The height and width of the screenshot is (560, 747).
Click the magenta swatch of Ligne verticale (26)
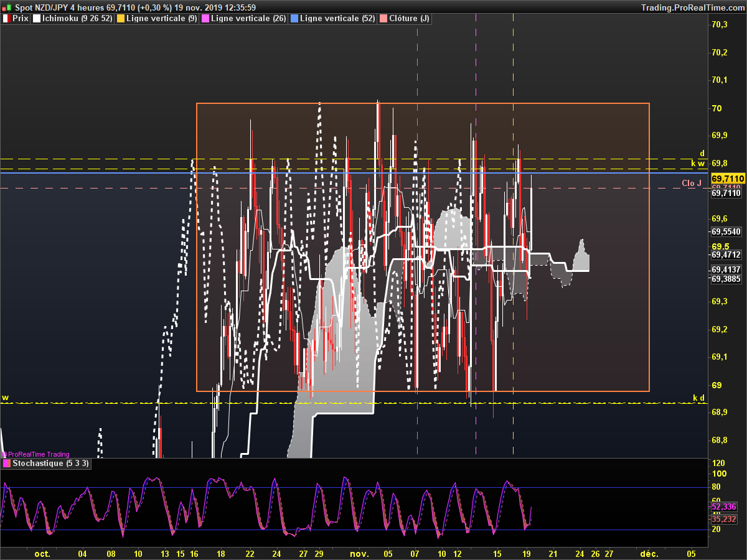[206, 19]
